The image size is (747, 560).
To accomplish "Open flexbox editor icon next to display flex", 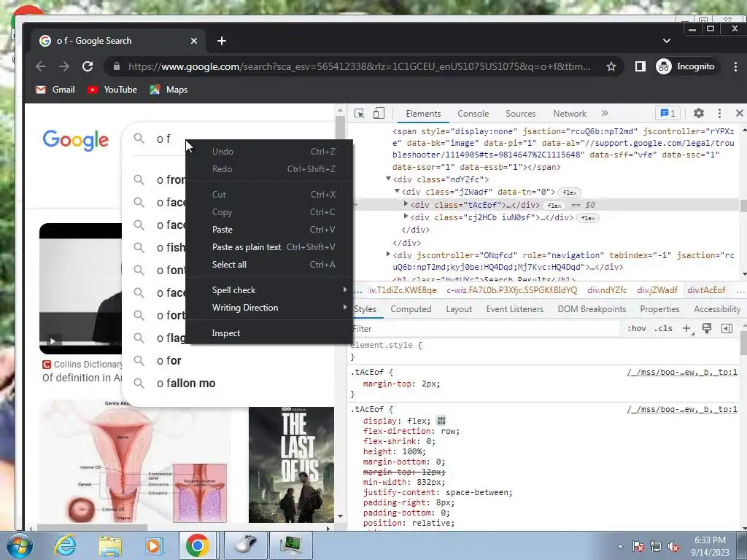I will pyautogui.click(x=441, y=421).
